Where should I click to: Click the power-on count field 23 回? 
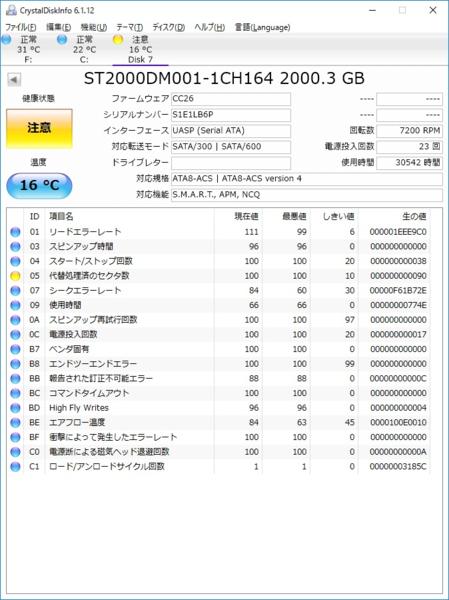click(x=409, y=147)
